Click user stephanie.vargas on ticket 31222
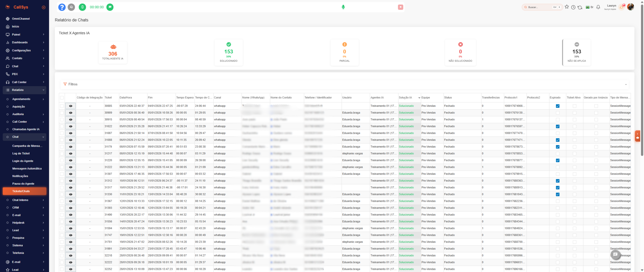Image resolution: width=644 pixels, height=272 pixels. pyautogui.click(x=353, y=167)
